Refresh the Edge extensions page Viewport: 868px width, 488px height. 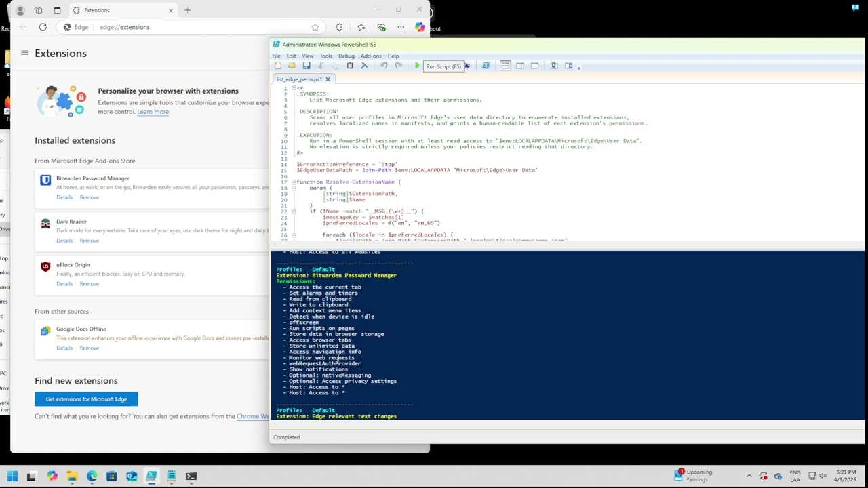(x=43, y=27)
